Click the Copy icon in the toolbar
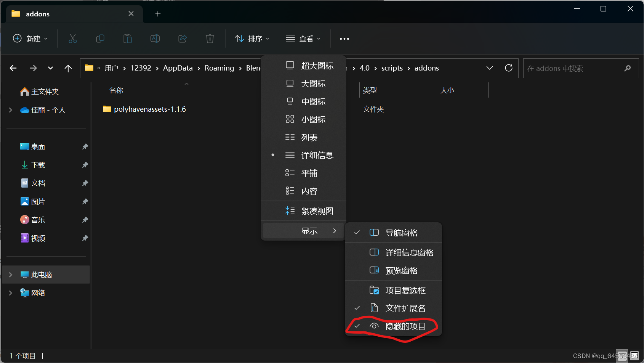The image size is (644, 363). (100, 39)
